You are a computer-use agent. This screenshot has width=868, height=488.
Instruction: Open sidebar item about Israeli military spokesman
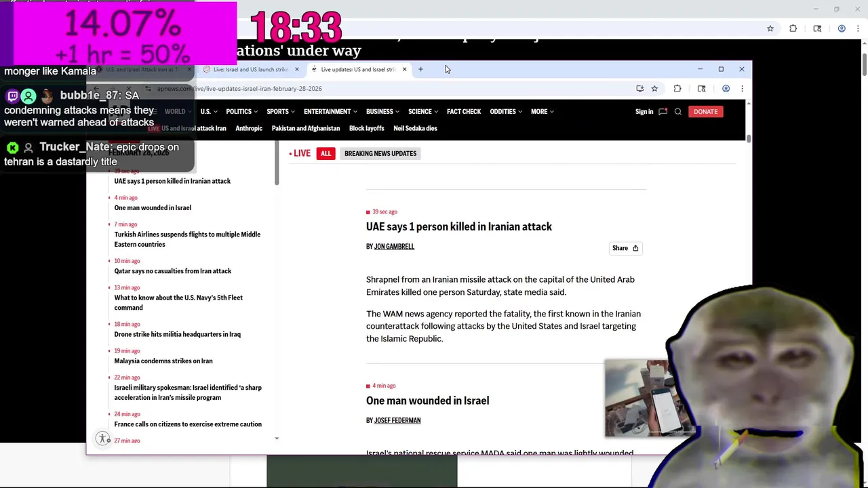188,392
